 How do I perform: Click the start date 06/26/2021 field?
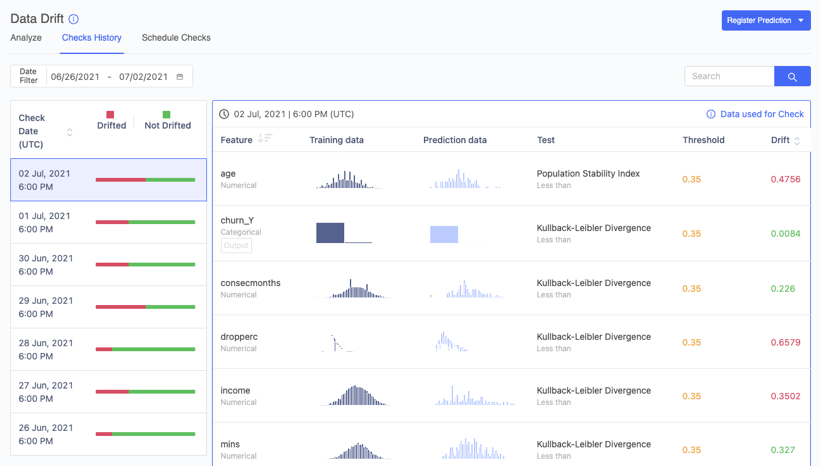click(75, 77)
